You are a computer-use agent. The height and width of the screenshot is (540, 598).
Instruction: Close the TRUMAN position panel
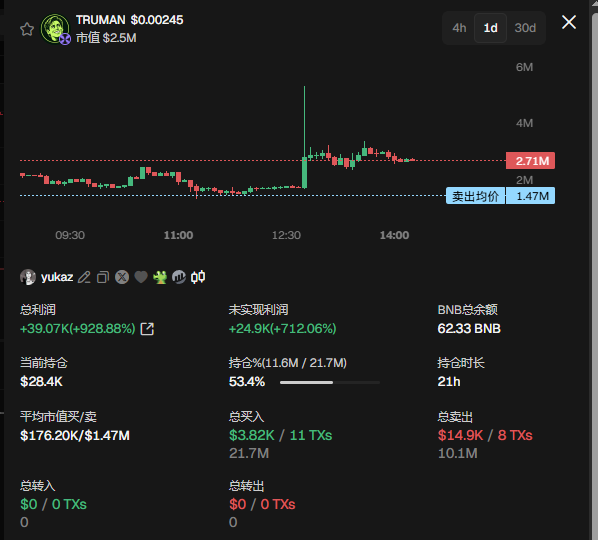(x=569, y=22)
